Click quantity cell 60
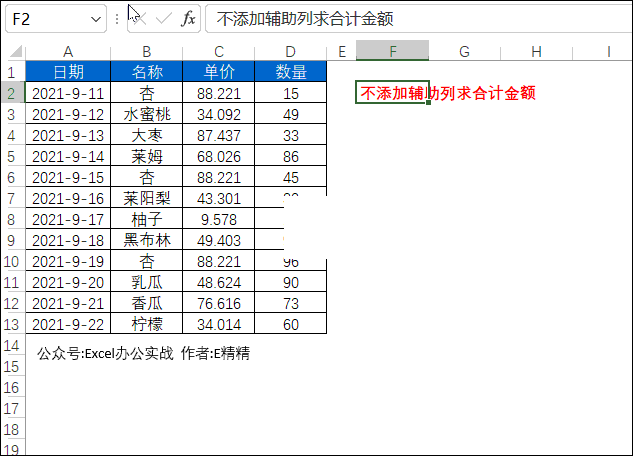Image resolution: width=633 pixels, height=456 pixels. (x=291, y=324)
